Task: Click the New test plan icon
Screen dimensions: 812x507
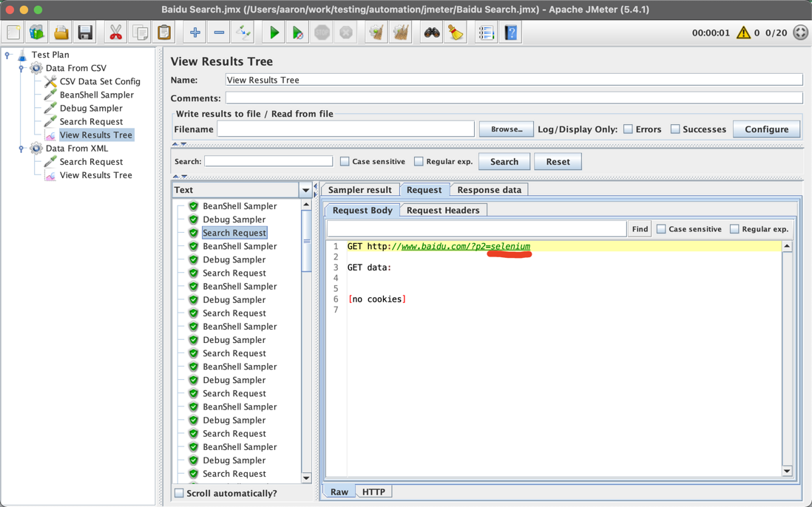Action: coord(13,33)
